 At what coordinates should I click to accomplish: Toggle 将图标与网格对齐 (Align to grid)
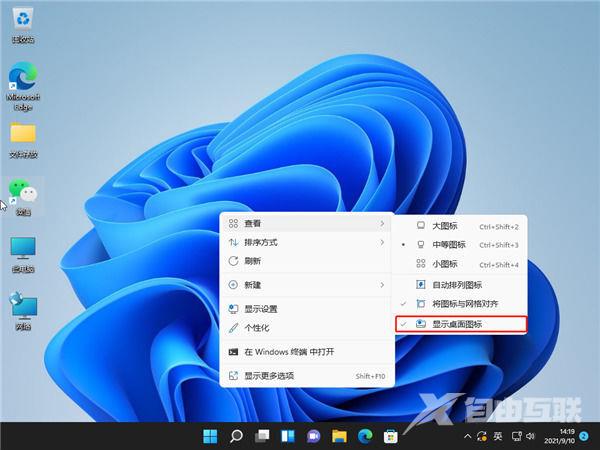[461, 304]
